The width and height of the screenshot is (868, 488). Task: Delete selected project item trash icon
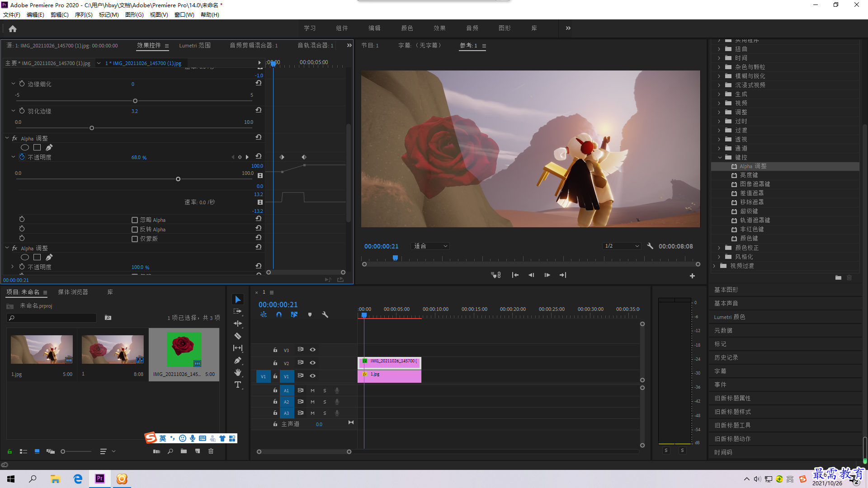(x=211, y=451)
